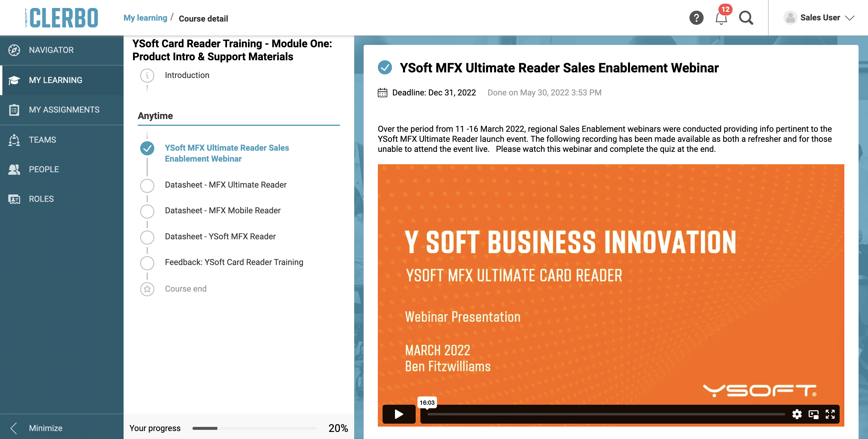
Task: Click the deadline calendar icon
Action: tap(383, 92)
